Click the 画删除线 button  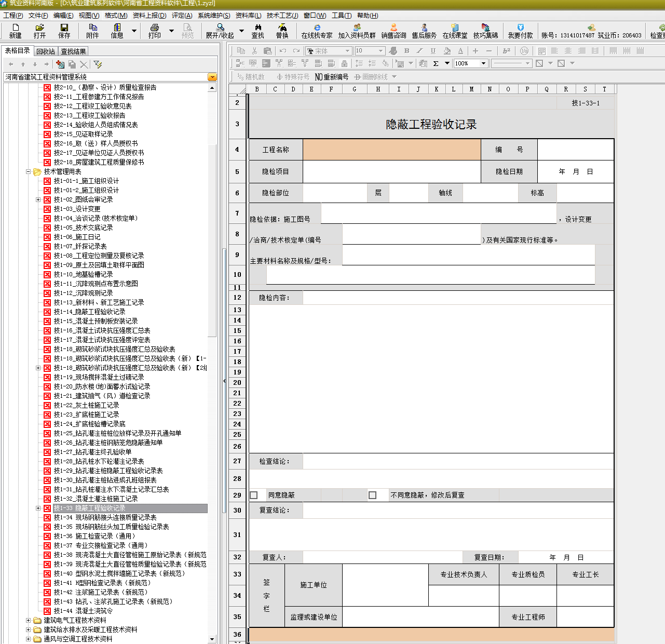tap(371, 77)
